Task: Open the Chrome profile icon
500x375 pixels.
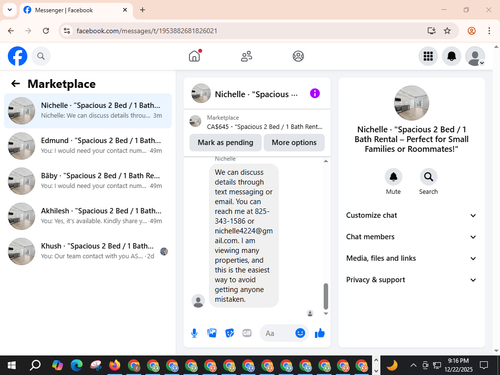Action: pyautogui.click(x=471, y=31)
